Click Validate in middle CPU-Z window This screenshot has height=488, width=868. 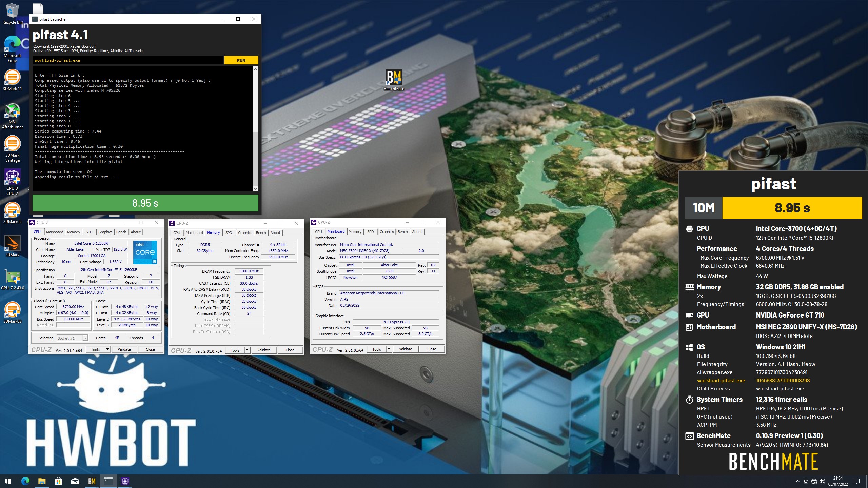[x=264, y=350]
